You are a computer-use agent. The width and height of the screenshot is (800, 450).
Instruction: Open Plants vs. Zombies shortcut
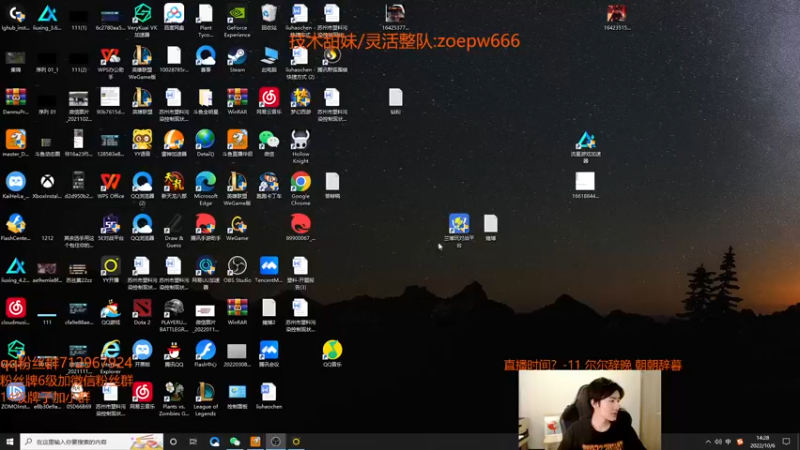click(173, 399)
